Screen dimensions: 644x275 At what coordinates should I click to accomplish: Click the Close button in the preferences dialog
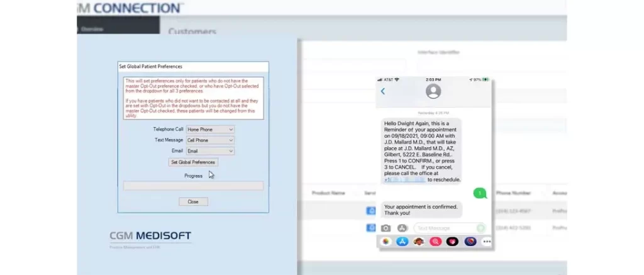point(193,202)
